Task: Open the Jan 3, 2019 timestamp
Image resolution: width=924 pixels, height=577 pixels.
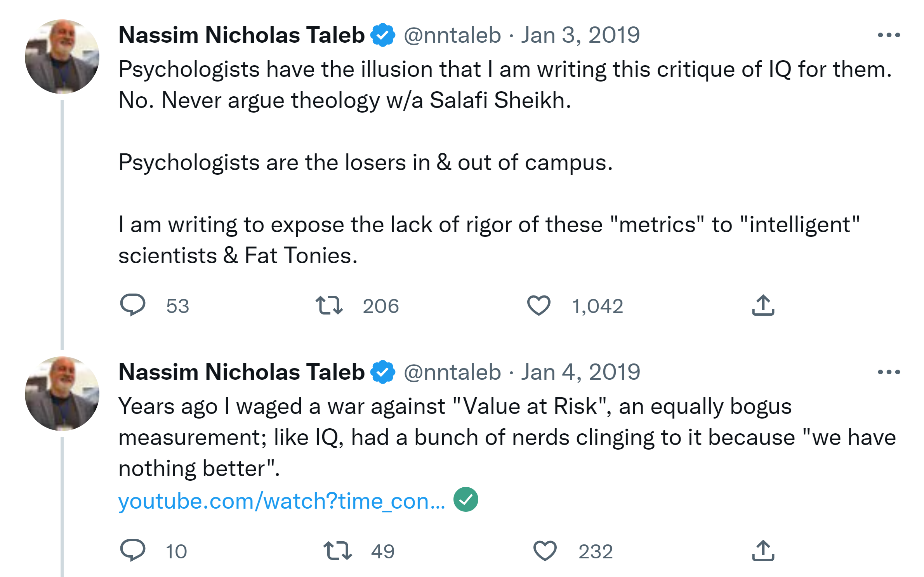Action: pyautogui.click(x=580, y=35)
